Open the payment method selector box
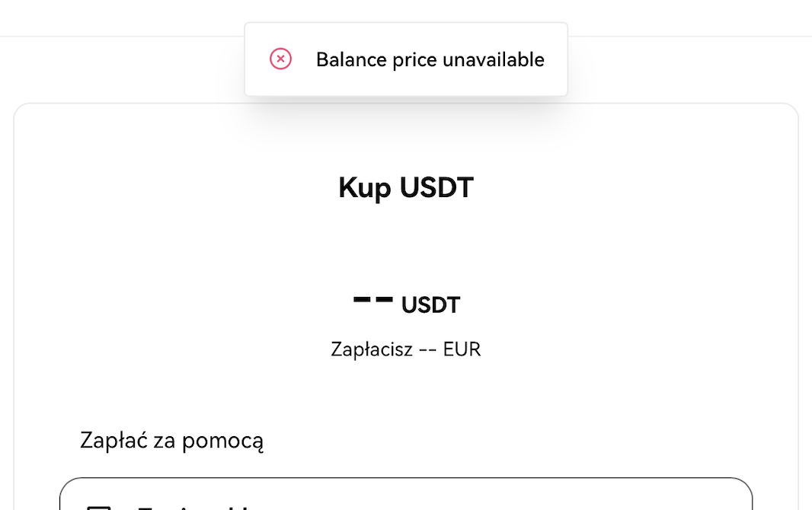812x510 pixels. tap(406, 494)
